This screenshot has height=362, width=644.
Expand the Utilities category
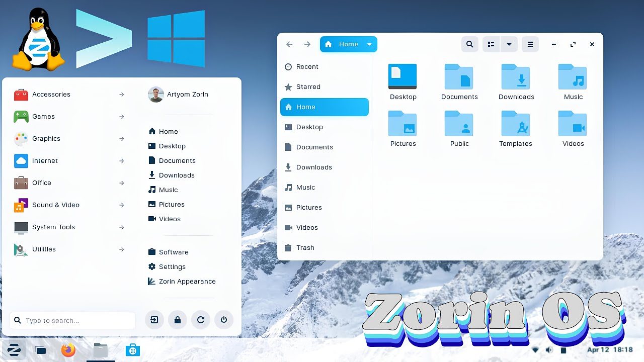point(69,249)
